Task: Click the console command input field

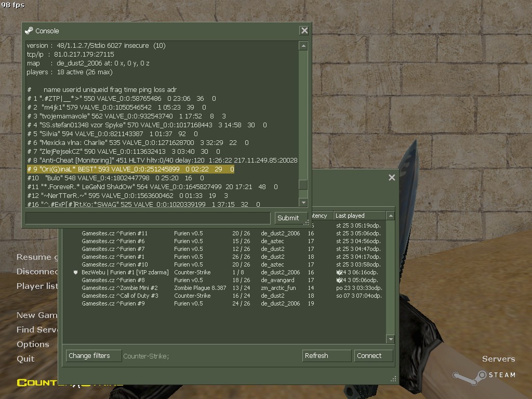Action: [148, 218]
